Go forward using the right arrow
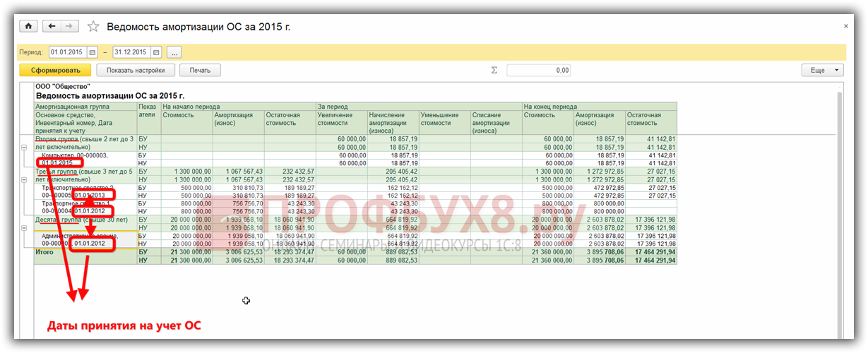The height and width of the screenshot is (353, 868). point(69,26)
